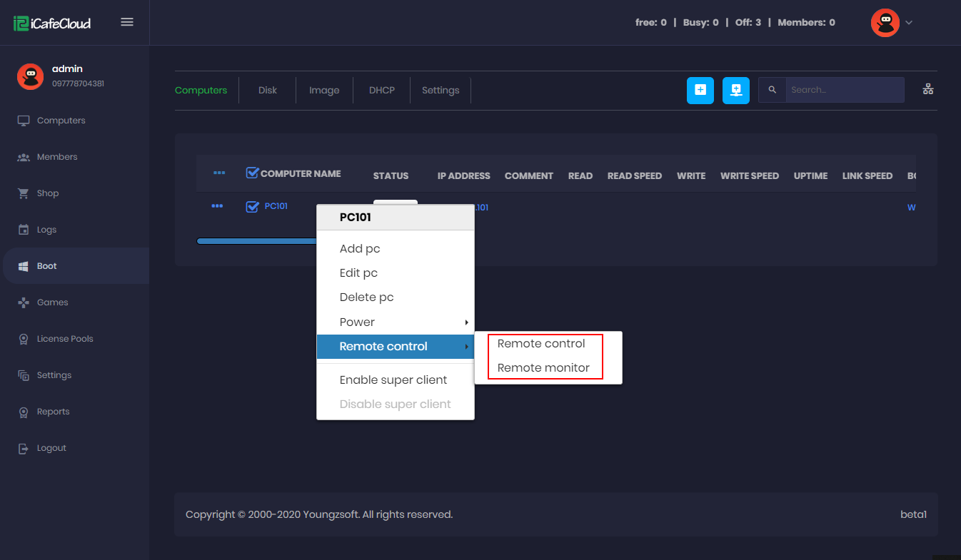Collapse the sidebar with the hamburger toggle
961x560 pixels.
click(x=127, y=21)
